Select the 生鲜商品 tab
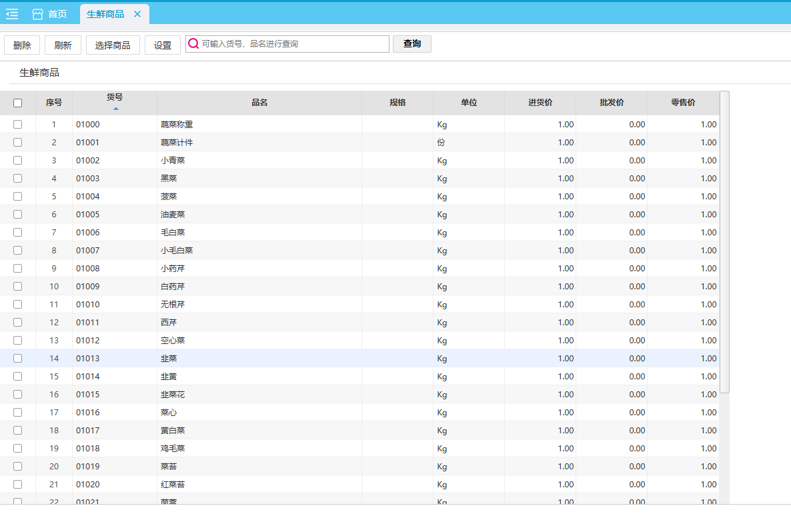This screenshot has width=791, height=532. 105,14
